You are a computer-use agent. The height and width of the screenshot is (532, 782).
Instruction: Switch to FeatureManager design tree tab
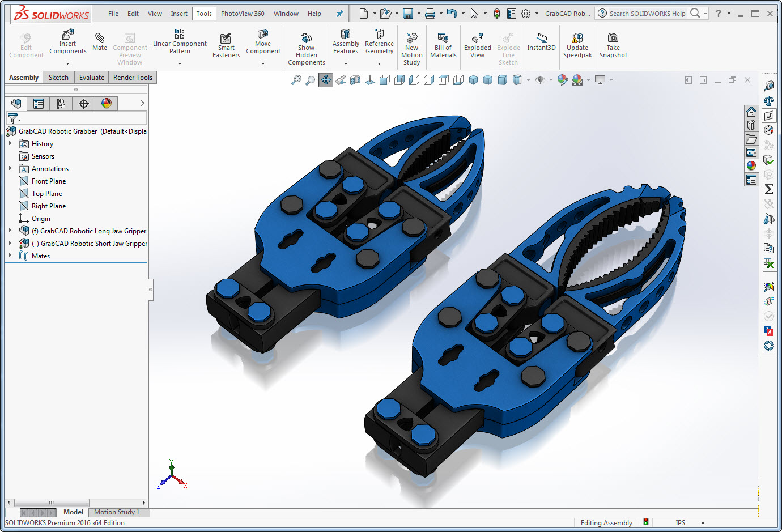coord(16,103)
